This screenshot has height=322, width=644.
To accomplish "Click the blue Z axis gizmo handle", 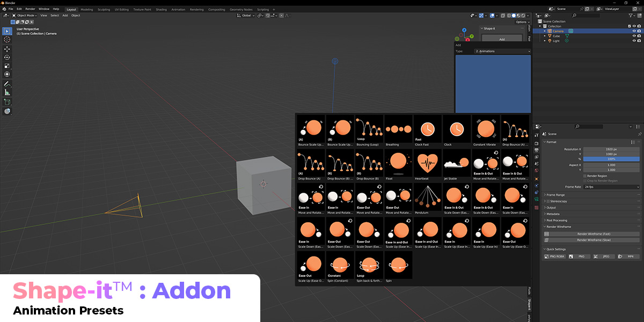I will (465, 29).
